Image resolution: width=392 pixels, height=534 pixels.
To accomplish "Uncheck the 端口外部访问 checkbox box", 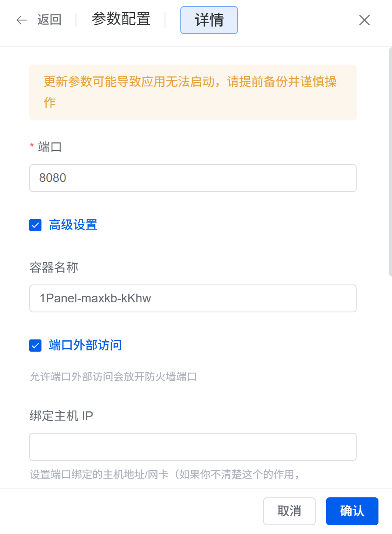I will click(x=35, y=346).
